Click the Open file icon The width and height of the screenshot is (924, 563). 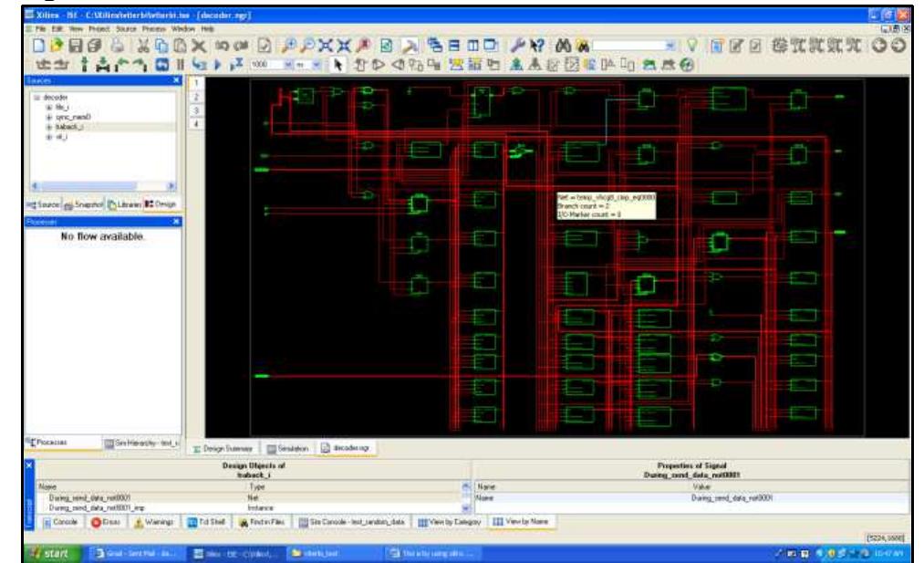pos(57,46)
